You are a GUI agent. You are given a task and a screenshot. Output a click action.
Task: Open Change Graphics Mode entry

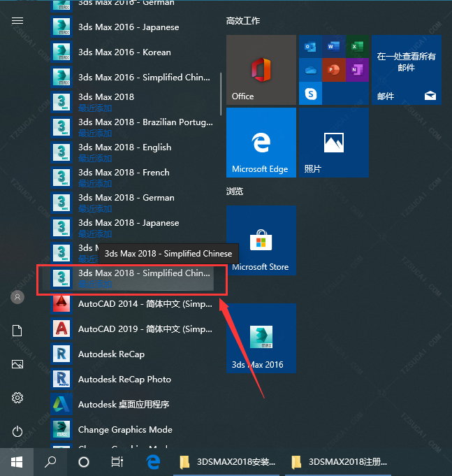coord(132,430)
